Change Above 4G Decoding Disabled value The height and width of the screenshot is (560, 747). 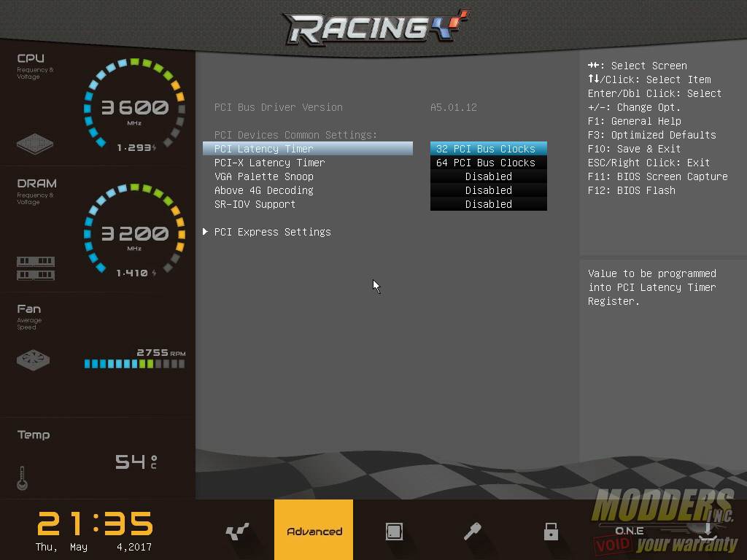tap(488, 190)
